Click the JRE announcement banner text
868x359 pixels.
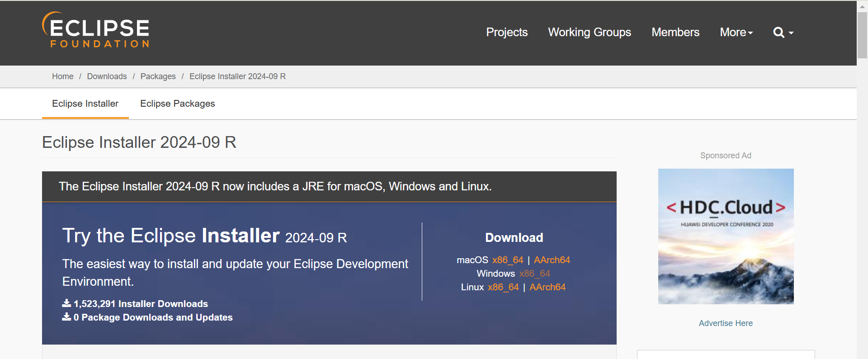tap(275, 186)
